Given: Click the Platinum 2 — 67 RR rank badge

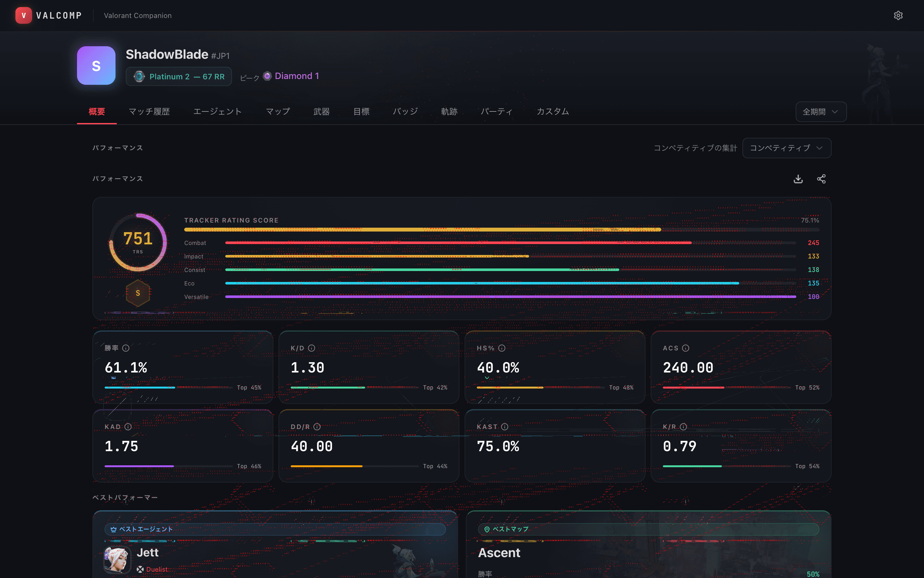Looking at the screenshot, I should (179, 76).
